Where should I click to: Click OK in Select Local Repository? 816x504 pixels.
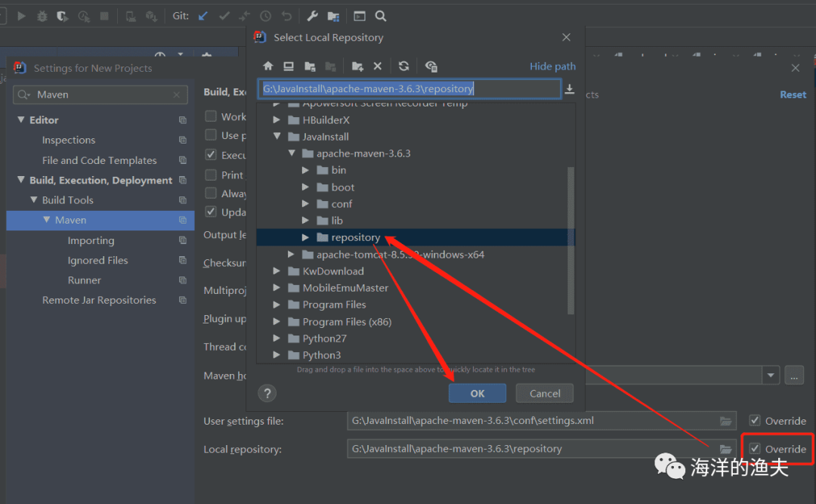tap(478, 394)
